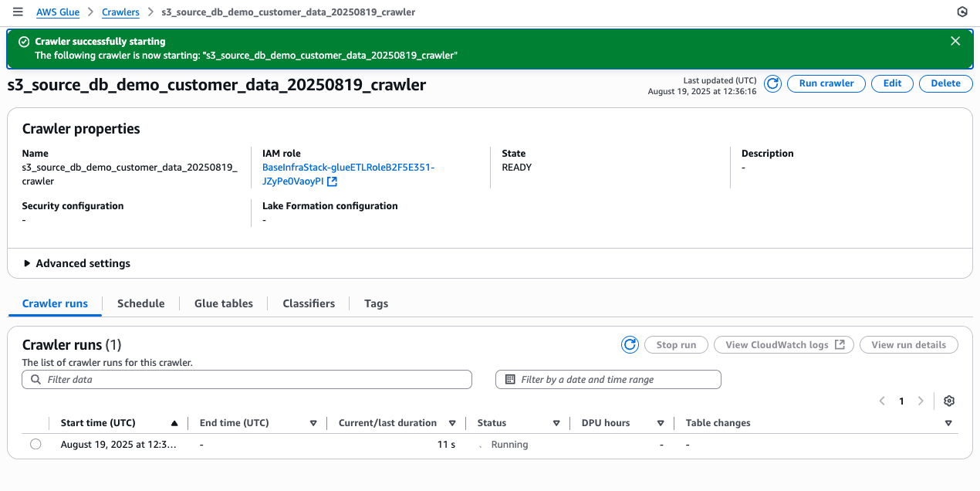
Task: Click Stop run button
Action: tap(676, 345)
